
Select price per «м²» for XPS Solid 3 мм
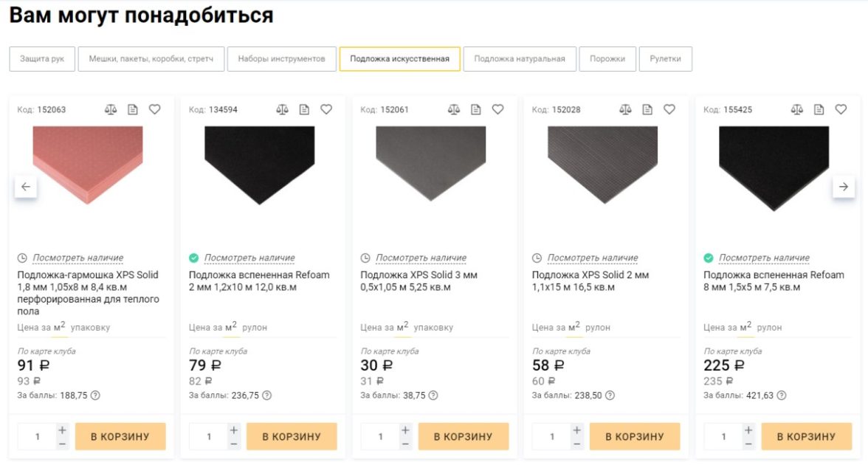(x=402, y=326)
